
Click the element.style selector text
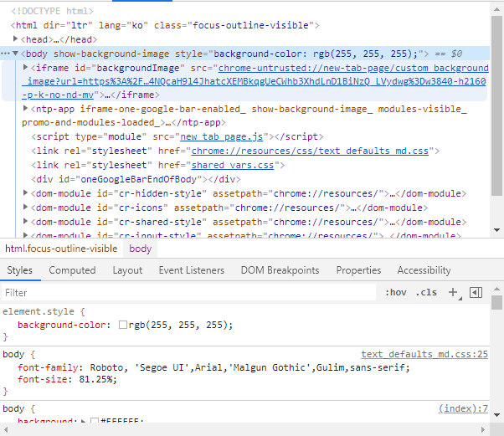coord(39,311)
